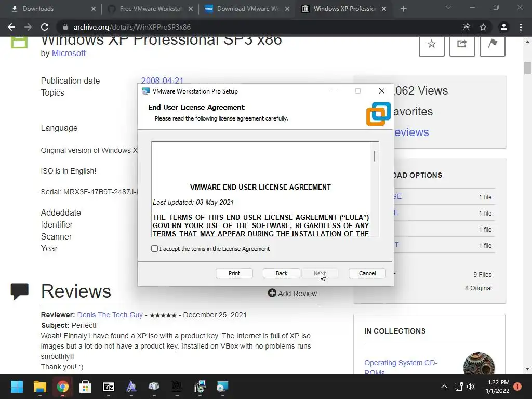532x399 pixels.
Task: Open the notification badge in tray
Action: [517, 387]
